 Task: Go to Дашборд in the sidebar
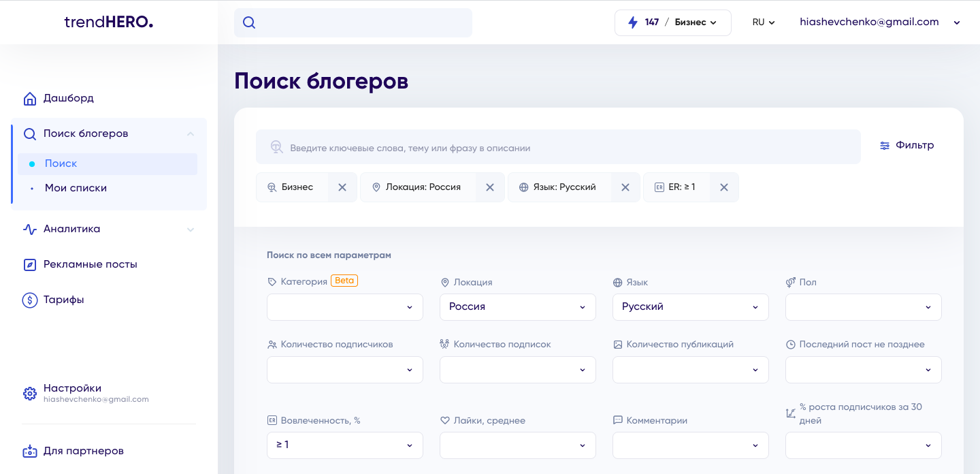pos(69,98)
